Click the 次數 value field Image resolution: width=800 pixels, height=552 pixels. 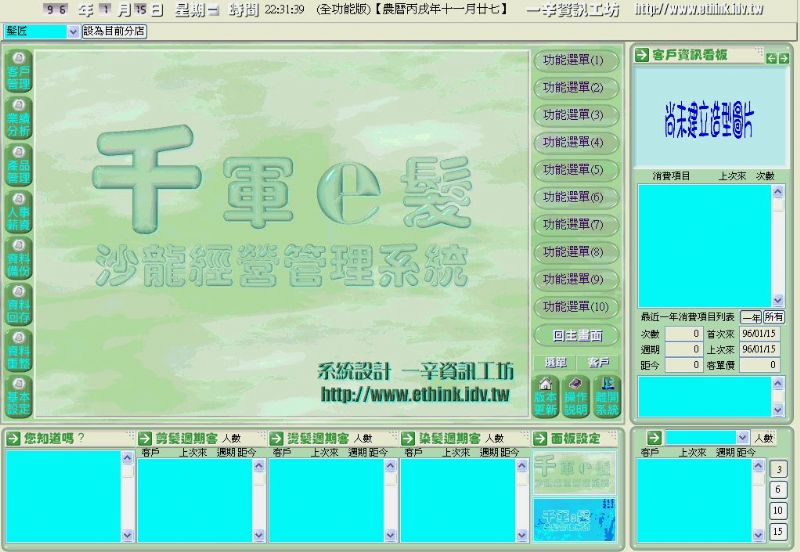coord(684,334)
